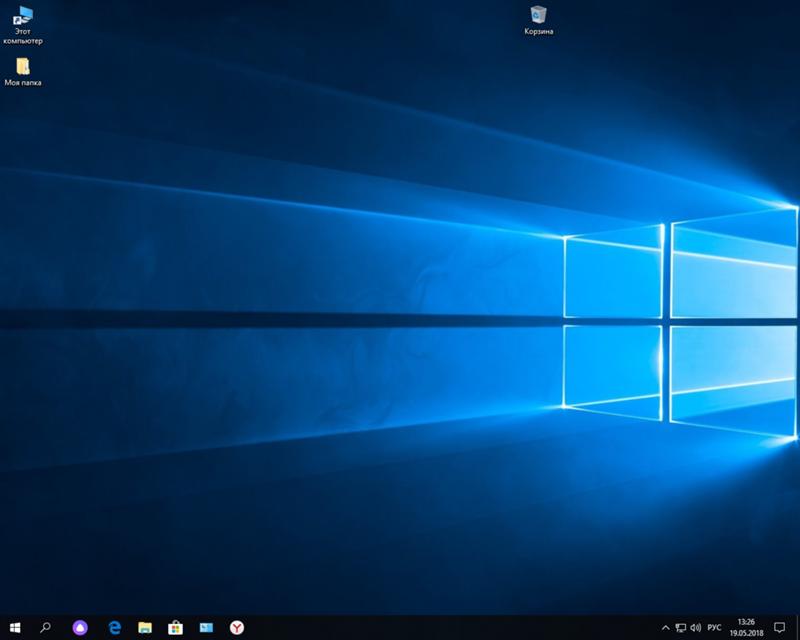Open Microsoft Store from taskbar

(x=176, y=628)
